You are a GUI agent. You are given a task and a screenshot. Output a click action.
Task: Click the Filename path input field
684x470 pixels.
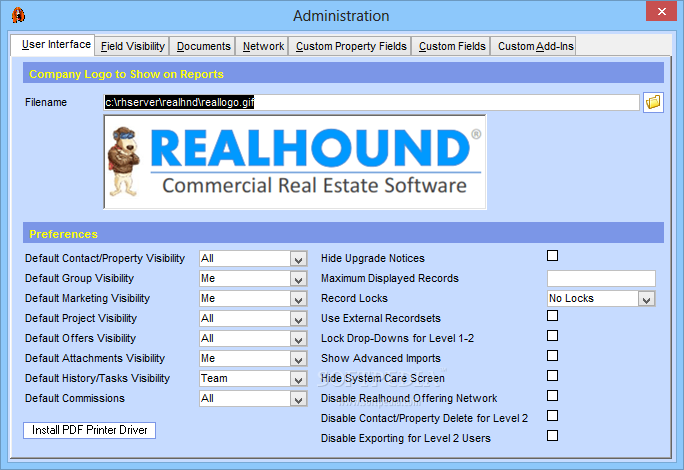tap(372, 103)
